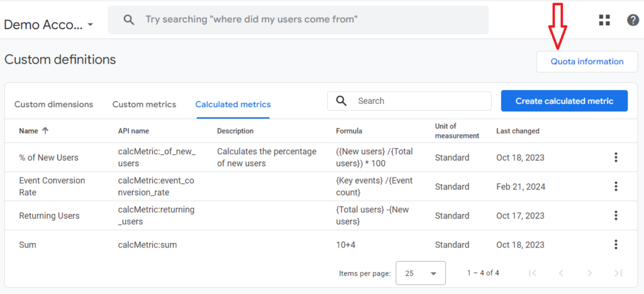Click the Feb 21, 2024 date cell
Viewport: 644px width, 294px height.
point(521,187)
